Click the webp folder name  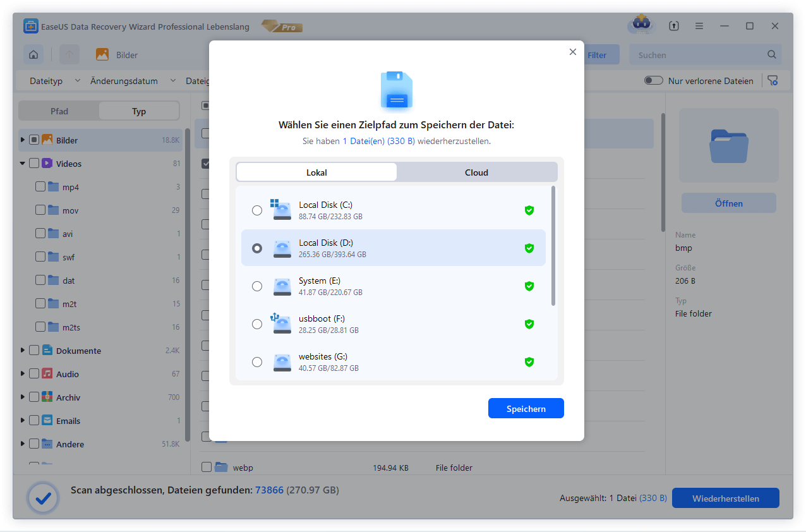[243, 468]
